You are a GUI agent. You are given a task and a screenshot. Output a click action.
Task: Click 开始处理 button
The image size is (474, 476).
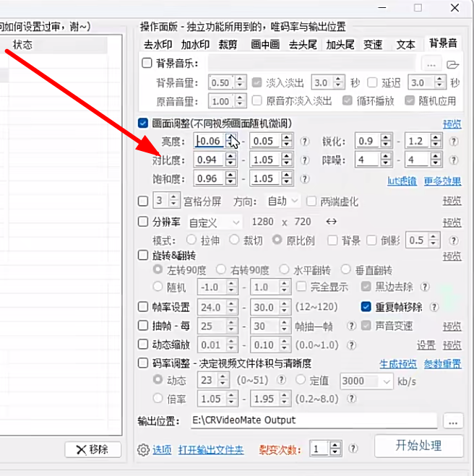click(419, 446)
